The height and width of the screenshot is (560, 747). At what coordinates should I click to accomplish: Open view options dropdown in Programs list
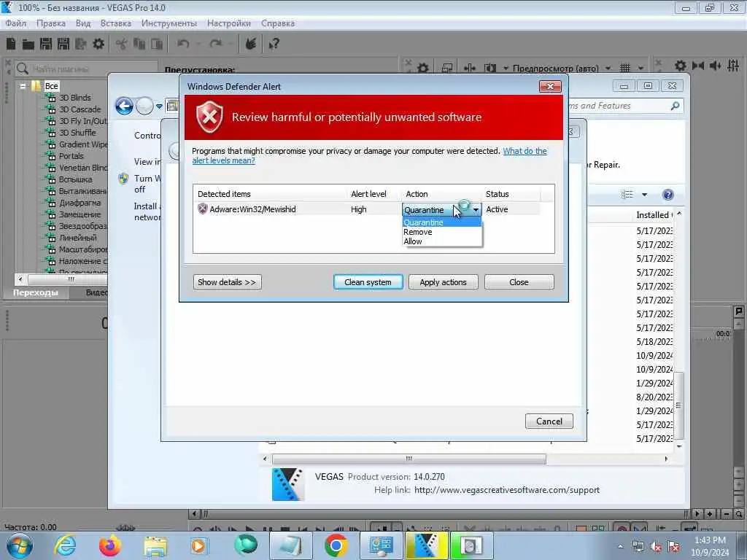pyautogui.click(x=645, y=194)
